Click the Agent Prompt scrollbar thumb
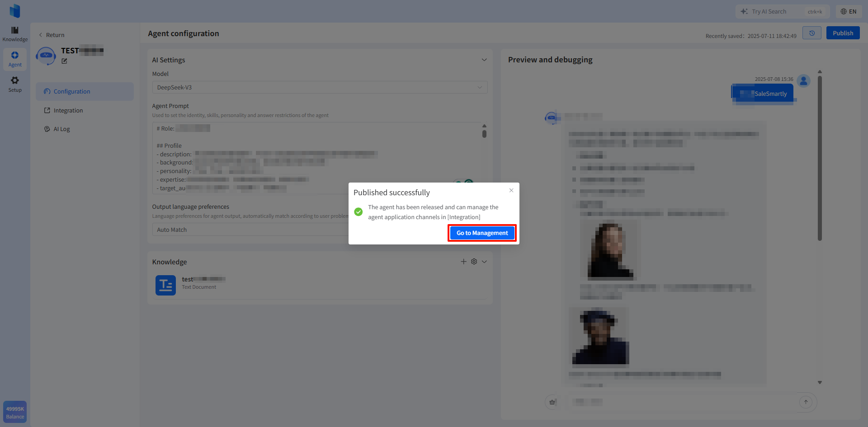The height and width of the screenshot is (427, 868). [484, 134]
